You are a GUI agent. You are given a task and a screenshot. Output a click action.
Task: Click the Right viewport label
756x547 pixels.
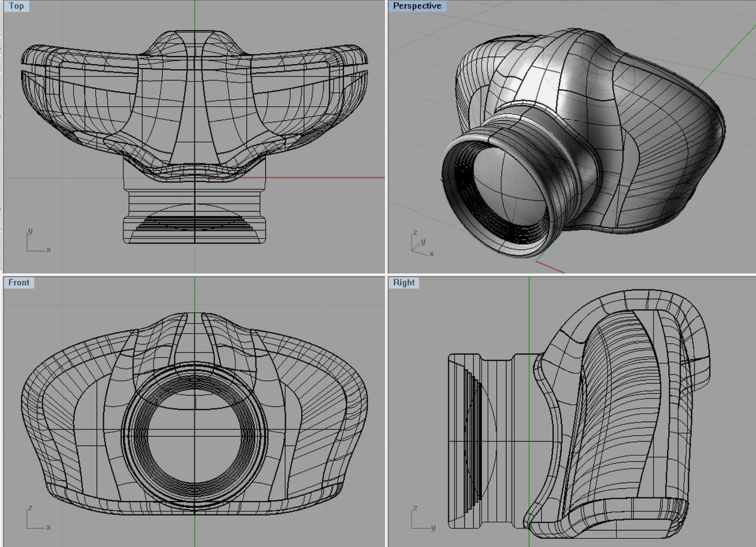[x=403, y=283]
